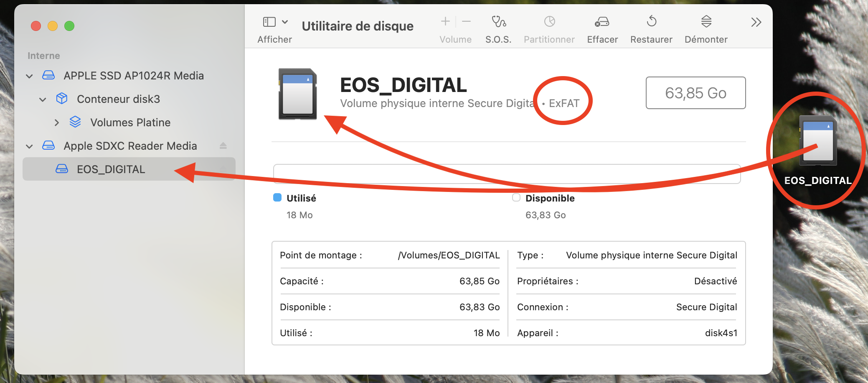Zoom the window with the green button
Viewport: 868px width, 383px height.
pyautogui.click(x=69, y=26)
